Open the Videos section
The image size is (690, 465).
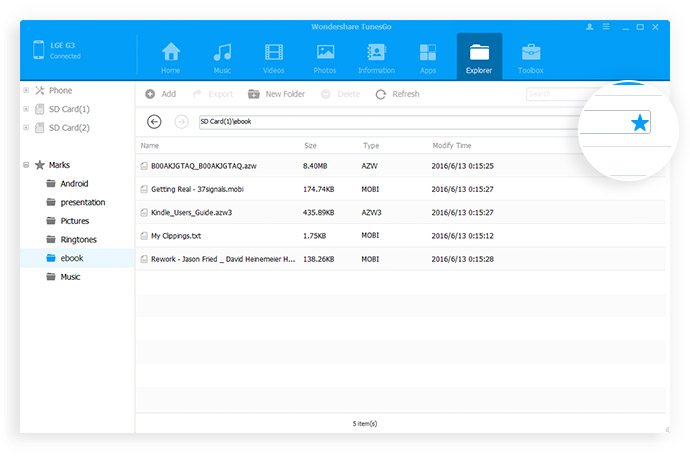273,58
